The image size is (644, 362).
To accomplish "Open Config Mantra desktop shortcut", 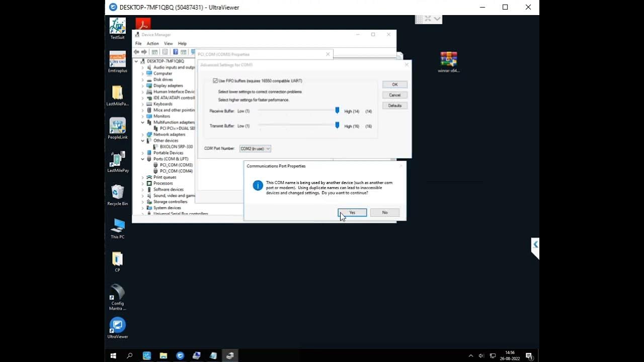I will [118, 297].
